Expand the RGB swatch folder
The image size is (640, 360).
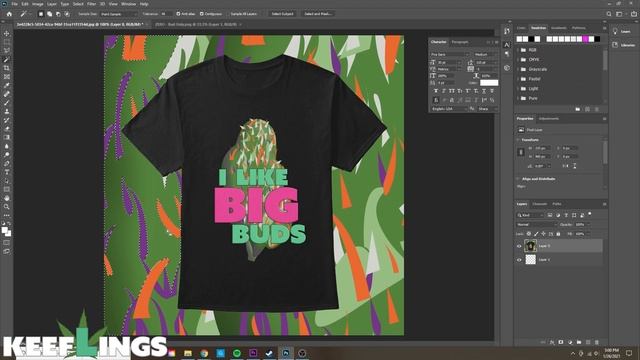[518, 50]
